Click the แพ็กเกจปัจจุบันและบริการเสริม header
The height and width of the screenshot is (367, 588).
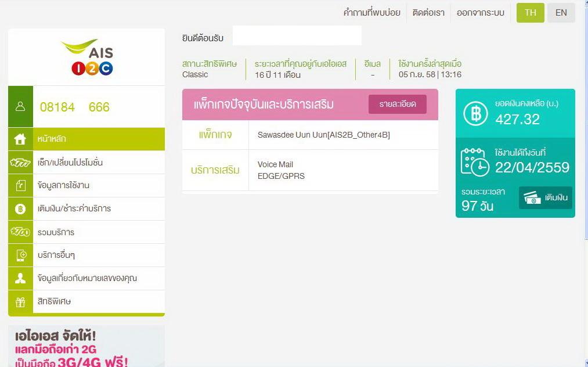tap(264, 105)
